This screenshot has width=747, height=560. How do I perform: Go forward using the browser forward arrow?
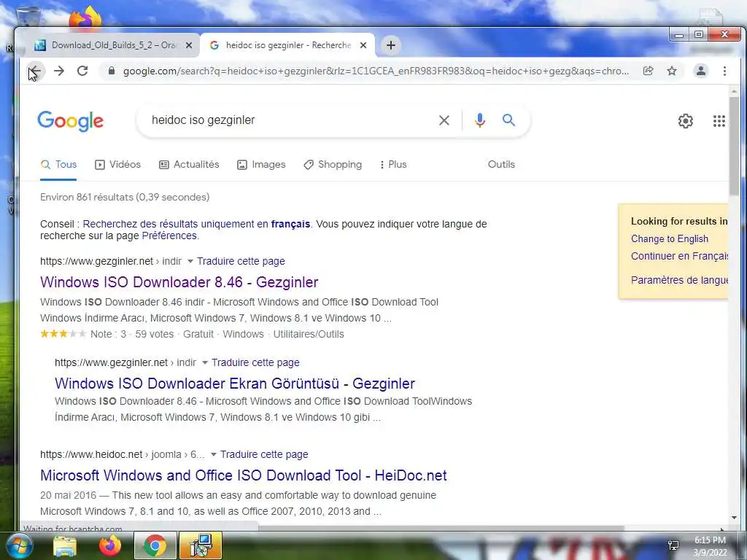click(59, 71)
